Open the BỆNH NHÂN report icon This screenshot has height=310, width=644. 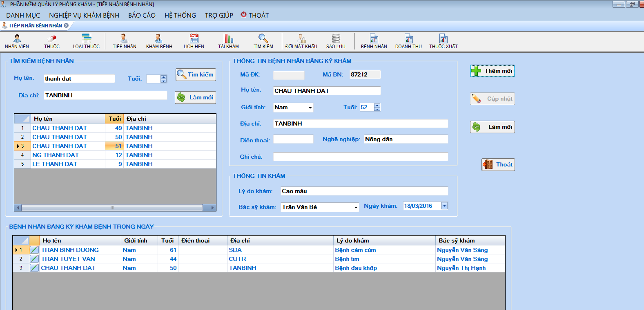374,41
